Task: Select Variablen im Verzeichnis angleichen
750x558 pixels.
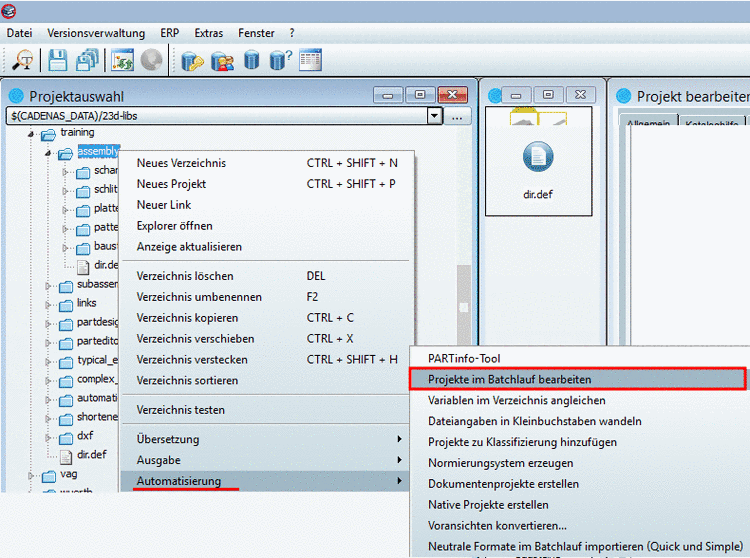Action: click(x=580, y=401)
